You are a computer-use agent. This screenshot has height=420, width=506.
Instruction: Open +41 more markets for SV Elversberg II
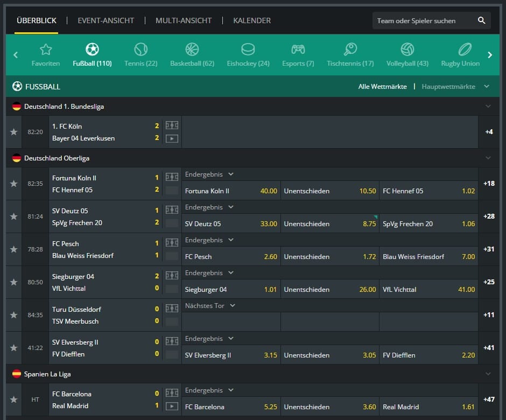tap(489, 348)
